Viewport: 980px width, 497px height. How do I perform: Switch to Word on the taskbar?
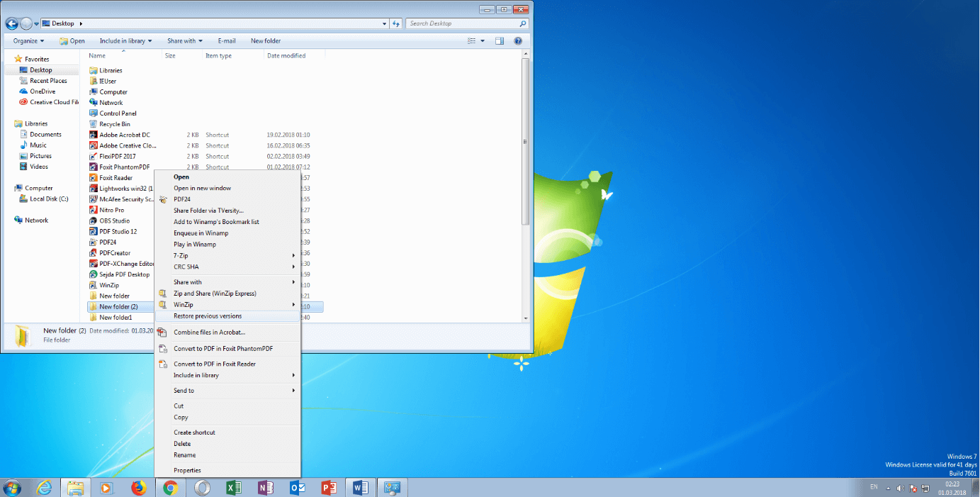point(360,488)
